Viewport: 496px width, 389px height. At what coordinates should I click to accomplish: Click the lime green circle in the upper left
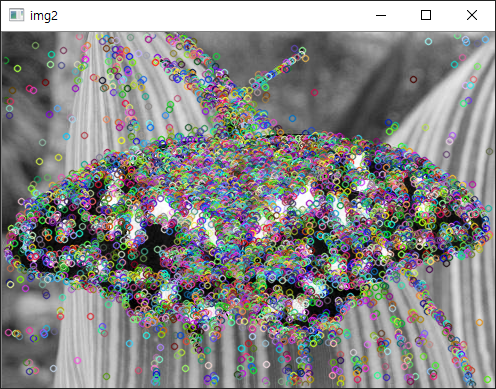click(x=17, y=68)
